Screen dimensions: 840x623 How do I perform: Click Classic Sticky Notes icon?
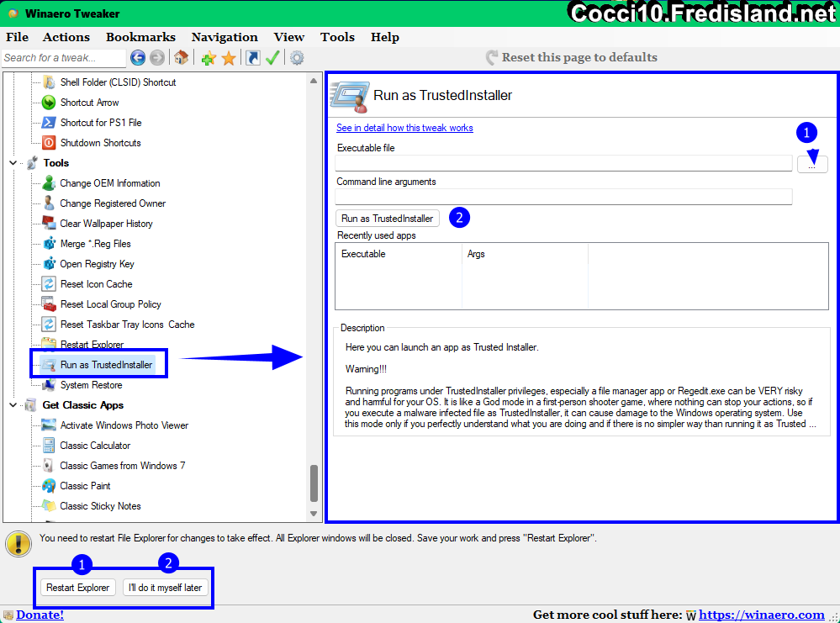[x=49, y=506]
